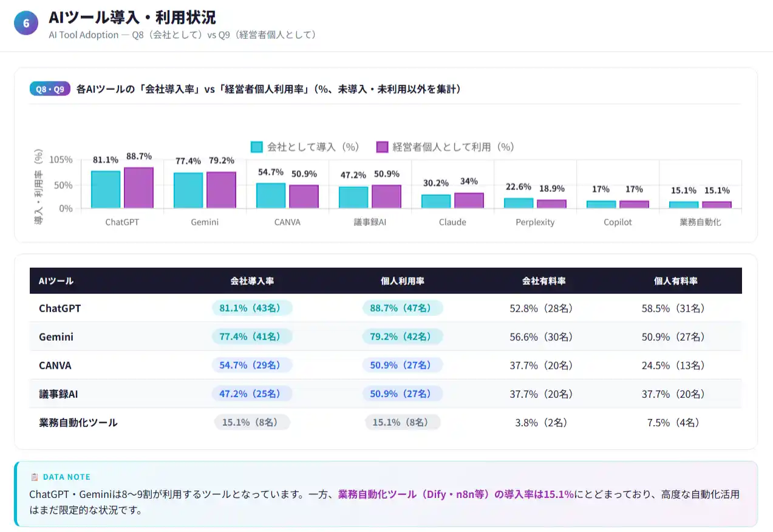This screenshot has width=773, height=532.
Task: Select the 会社導入率 table column header
Action: coord(252,281)
